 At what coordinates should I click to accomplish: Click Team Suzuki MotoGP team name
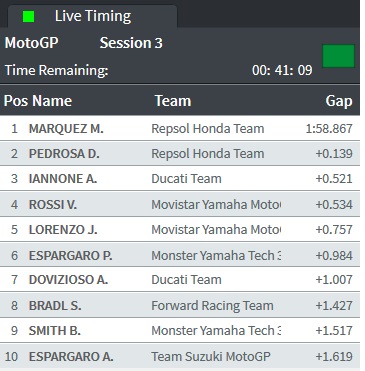click(211, 356)
